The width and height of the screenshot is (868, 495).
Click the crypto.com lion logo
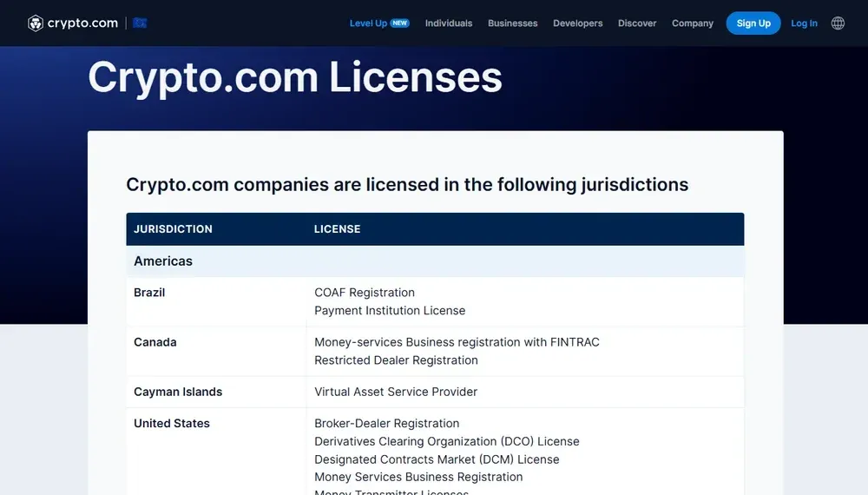click(36, 23)
